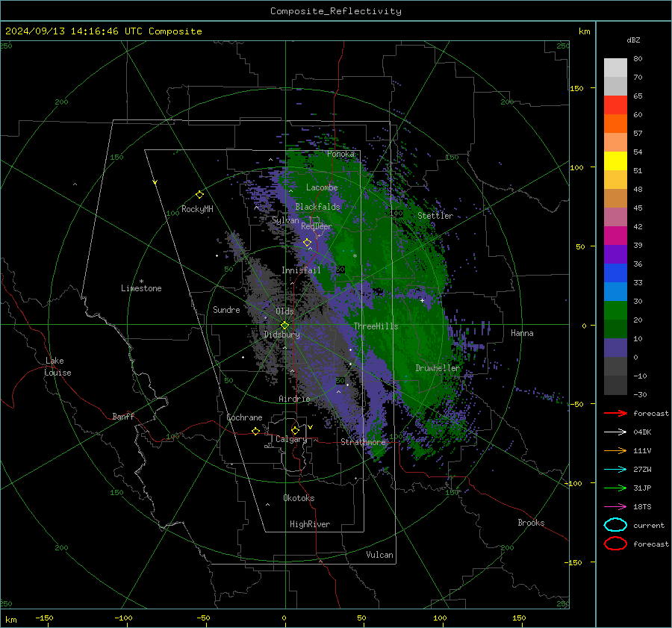Click the cyan 27ZW arrow in legend
Image resolution: width=672 pixels, height=628 pixels.
(x=615, y=470)
